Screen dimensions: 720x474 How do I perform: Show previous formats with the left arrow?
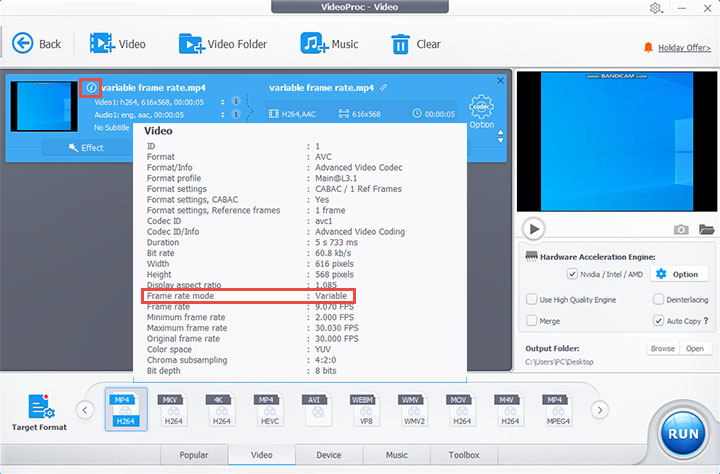[85, 410]
